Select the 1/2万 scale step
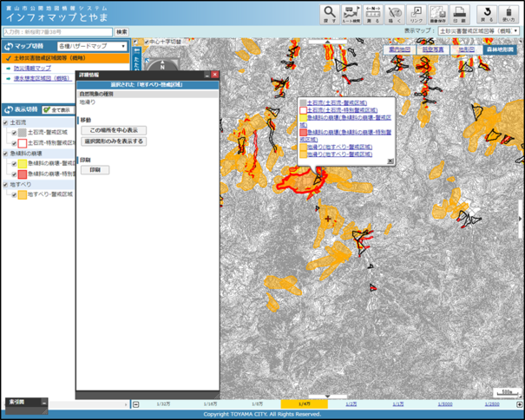525x420 pixels. click(x=351, y=404)
